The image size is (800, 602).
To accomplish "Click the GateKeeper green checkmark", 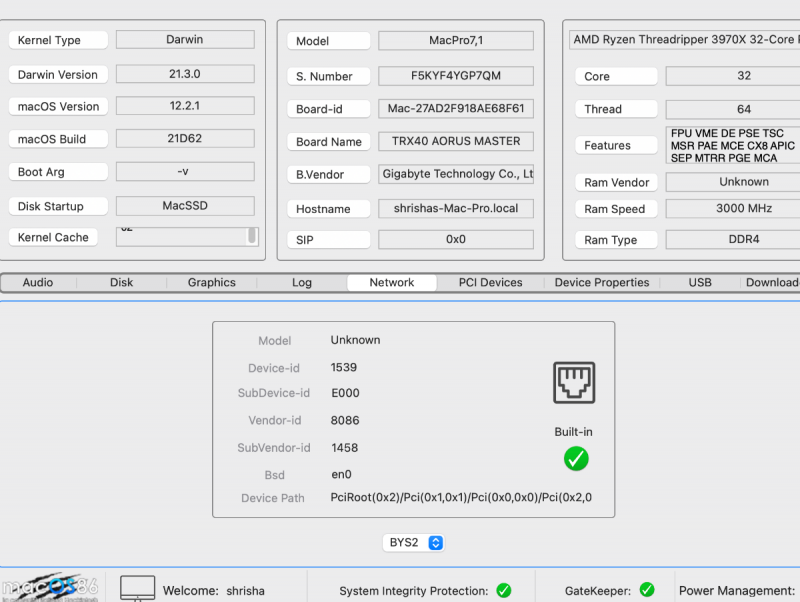I will tap(647, 590).
